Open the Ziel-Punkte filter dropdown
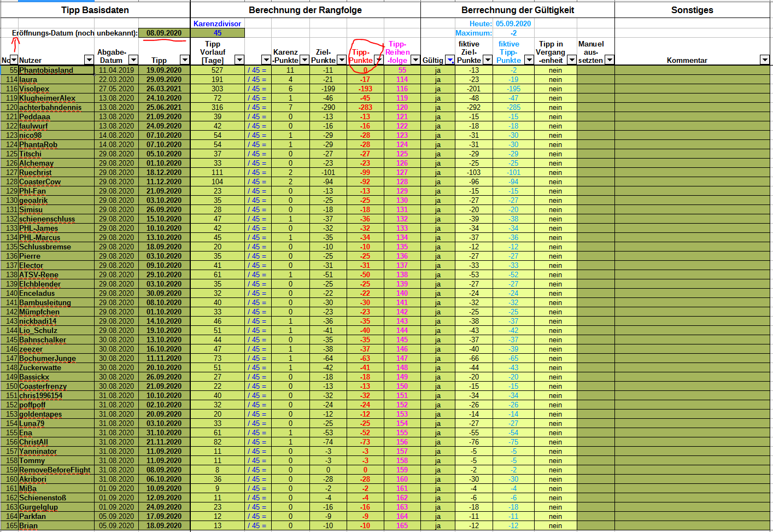773x532 pixels. (x=342, y=60)
